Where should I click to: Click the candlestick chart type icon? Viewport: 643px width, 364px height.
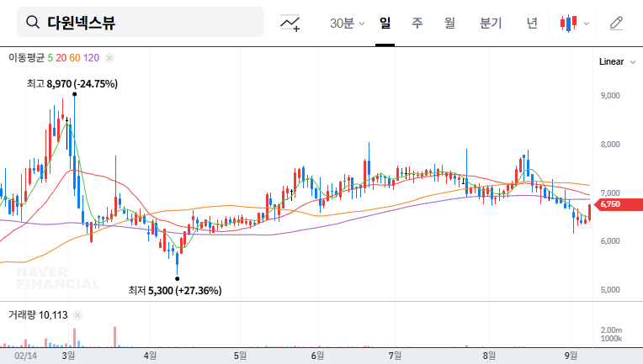point(568,23)
